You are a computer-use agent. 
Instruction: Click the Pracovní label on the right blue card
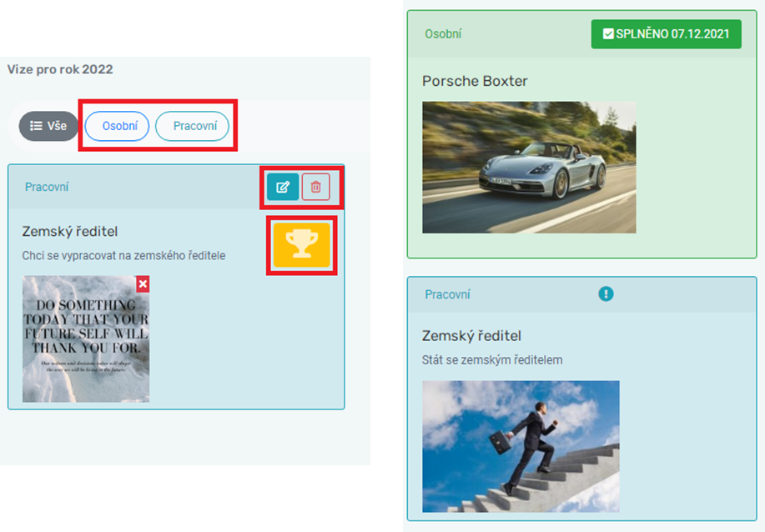click(x=447, y=294)
